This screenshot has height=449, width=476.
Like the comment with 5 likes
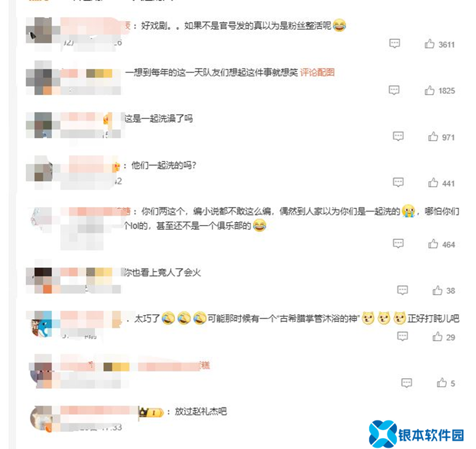[441, 383]
